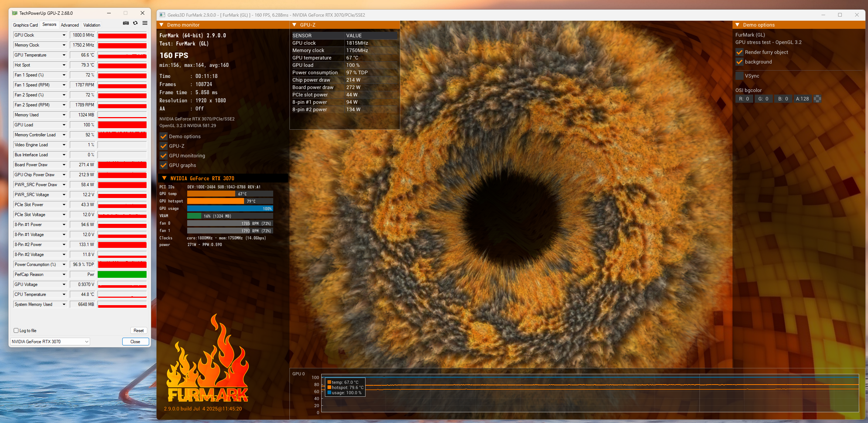Image resolution: width=868 pixels, height=423 pixels.
Task: Collapse the Demo monitor panel triangle
Action: [x=162, y=25]
